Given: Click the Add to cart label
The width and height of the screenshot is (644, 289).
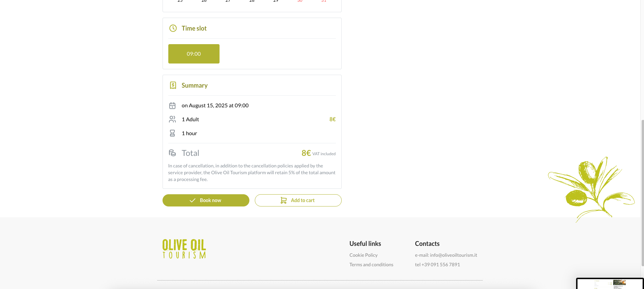Looking at the screenshot, I should [303, 200].
